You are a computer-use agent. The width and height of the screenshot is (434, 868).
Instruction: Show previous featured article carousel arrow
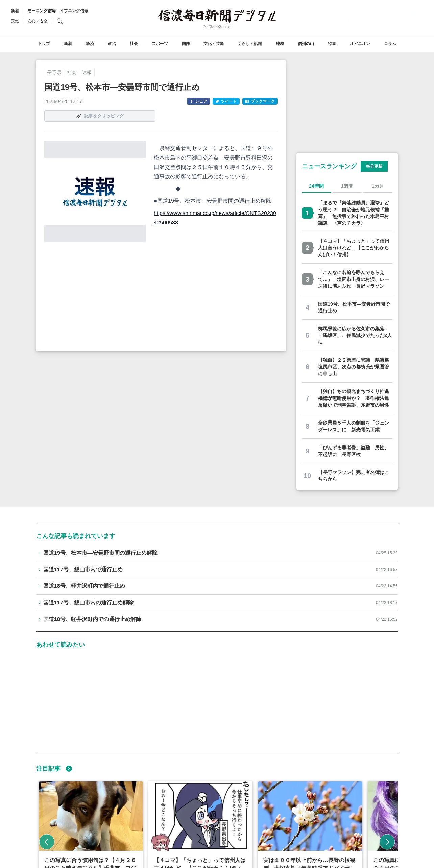point(47,842)
